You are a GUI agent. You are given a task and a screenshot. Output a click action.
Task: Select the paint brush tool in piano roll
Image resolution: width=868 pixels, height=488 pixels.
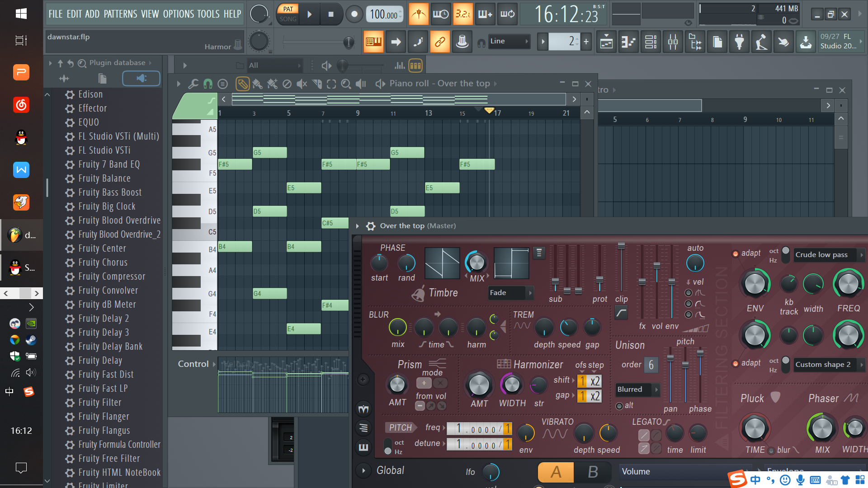point(257,84)
